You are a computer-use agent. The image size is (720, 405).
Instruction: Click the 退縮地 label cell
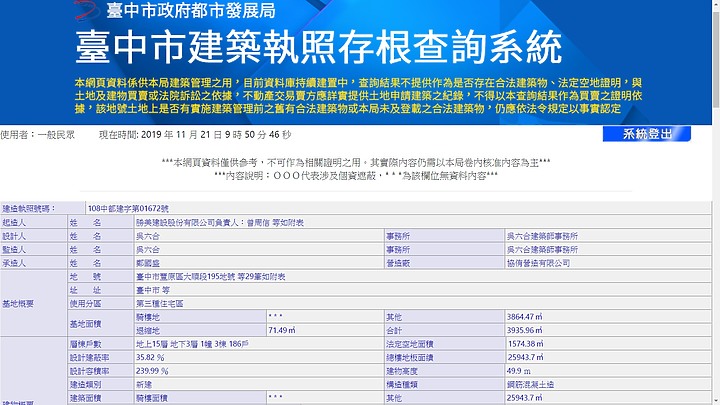coord(200,331)
